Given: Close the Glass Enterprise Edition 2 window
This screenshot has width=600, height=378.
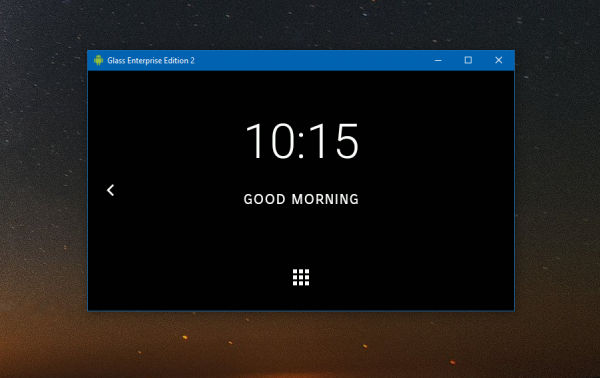Looking at the screenshot, I should [498, 60].
